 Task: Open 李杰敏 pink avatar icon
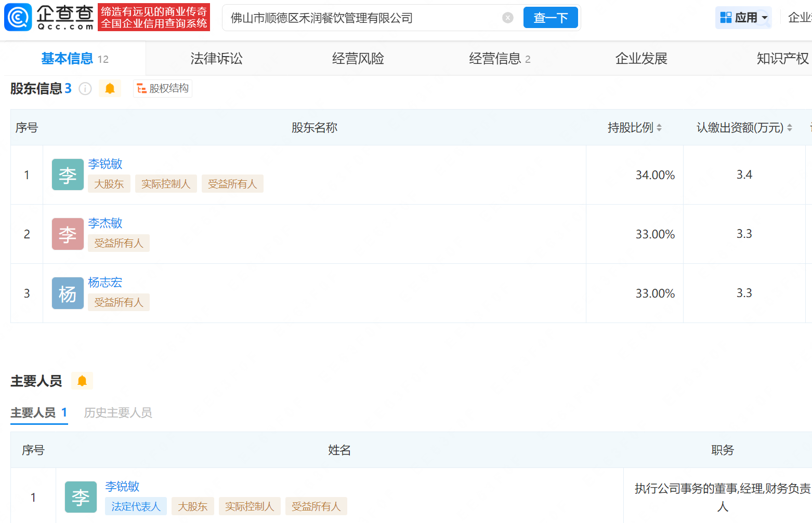(68, 234)
